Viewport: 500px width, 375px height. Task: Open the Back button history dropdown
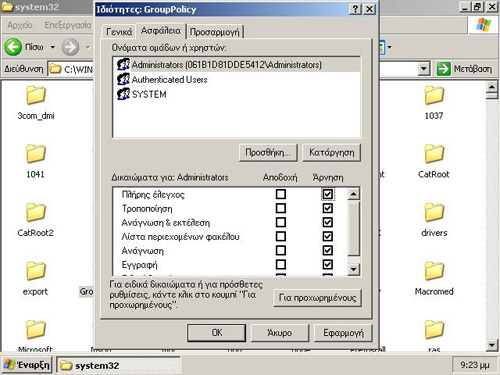[53, 47]
